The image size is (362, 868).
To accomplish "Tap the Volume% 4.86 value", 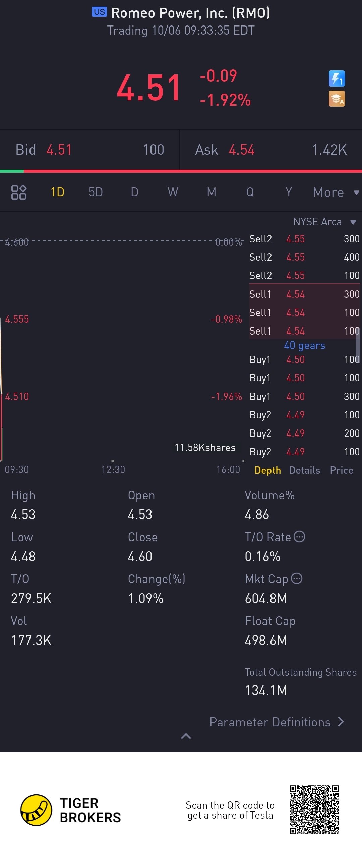I will click(257, 514).
